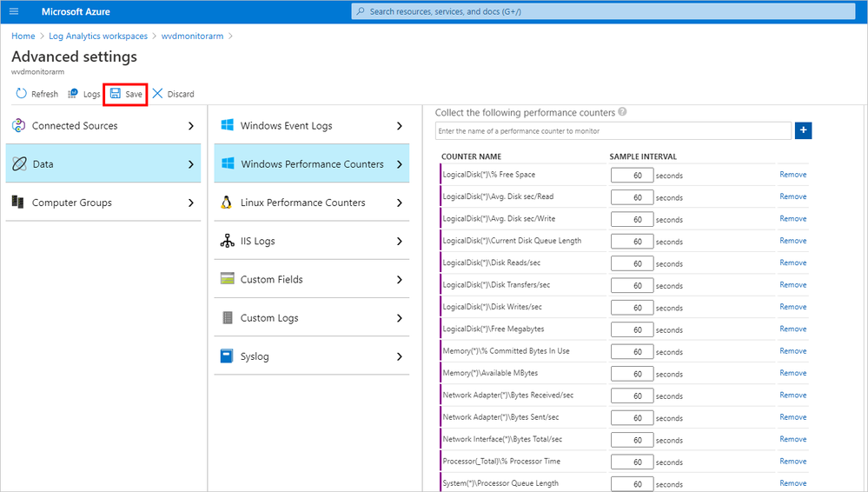
Task: Remove Network Adapter Bytes Sent/sec counter
Action: (792, 417)
